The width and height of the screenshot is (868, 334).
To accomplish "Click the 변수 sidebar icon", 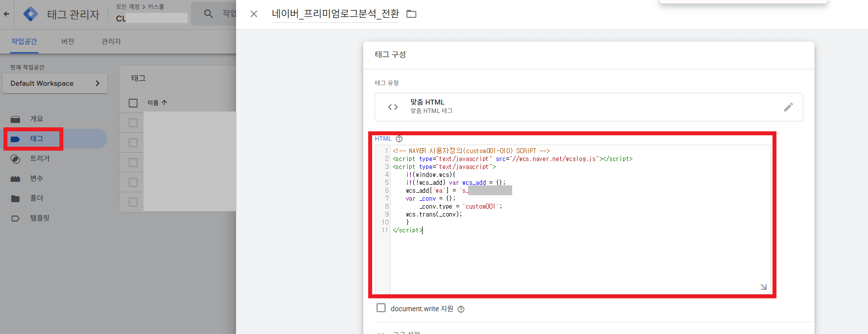I will (x=15, y=178).
